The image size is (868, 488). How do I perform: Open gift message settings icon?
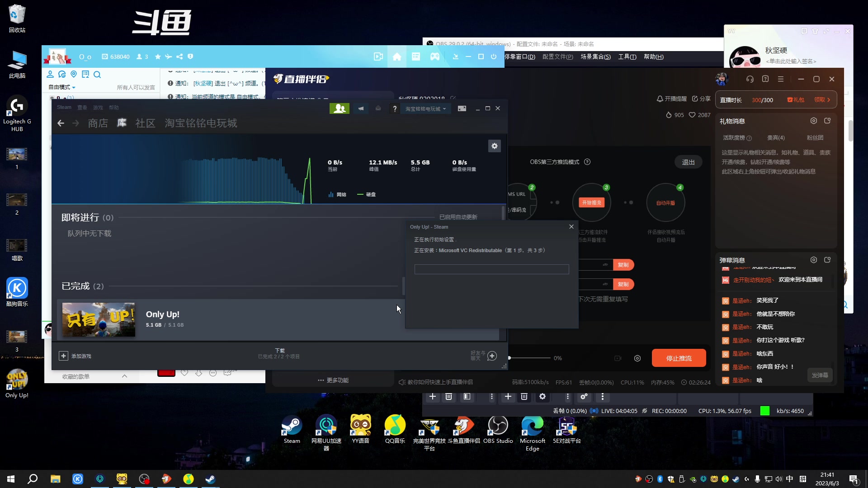coord(814,121)
